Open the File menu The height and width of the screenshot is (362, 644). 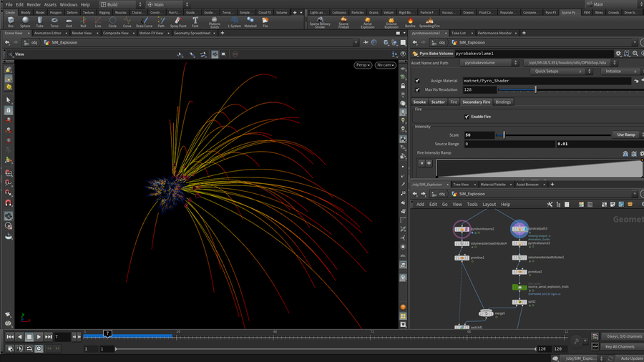click(9, 4)
